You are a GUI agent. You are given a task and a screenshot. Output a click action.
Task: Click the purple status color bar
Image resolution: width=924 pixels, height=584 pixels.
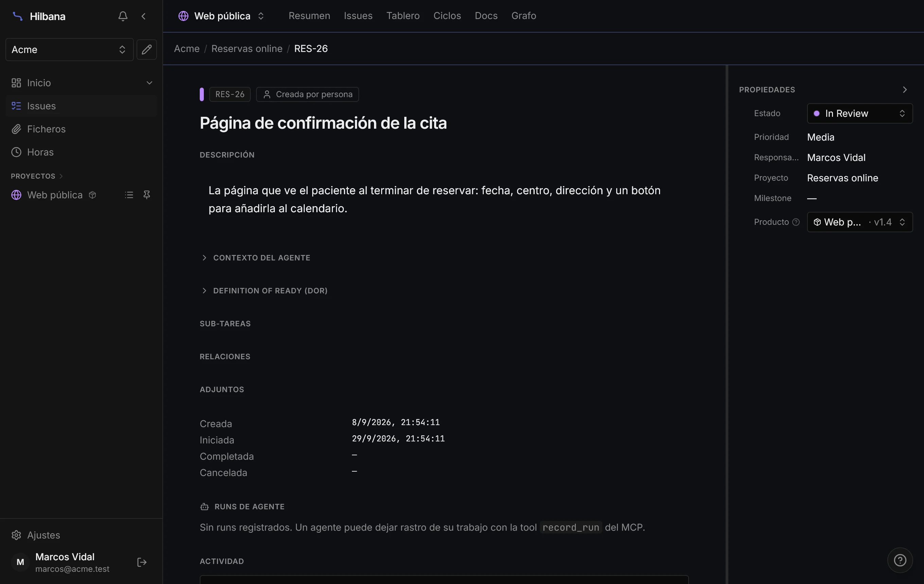click(202, 94)
